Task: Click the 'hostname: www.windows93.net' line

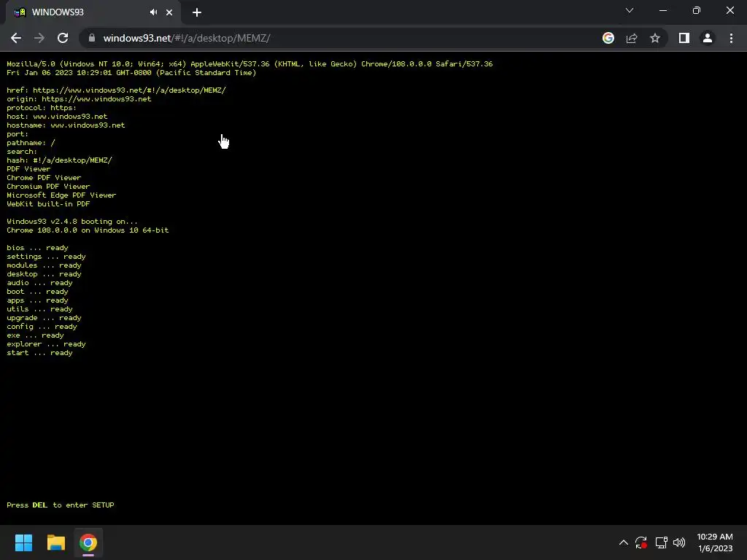Action: [x=66, y=125]
